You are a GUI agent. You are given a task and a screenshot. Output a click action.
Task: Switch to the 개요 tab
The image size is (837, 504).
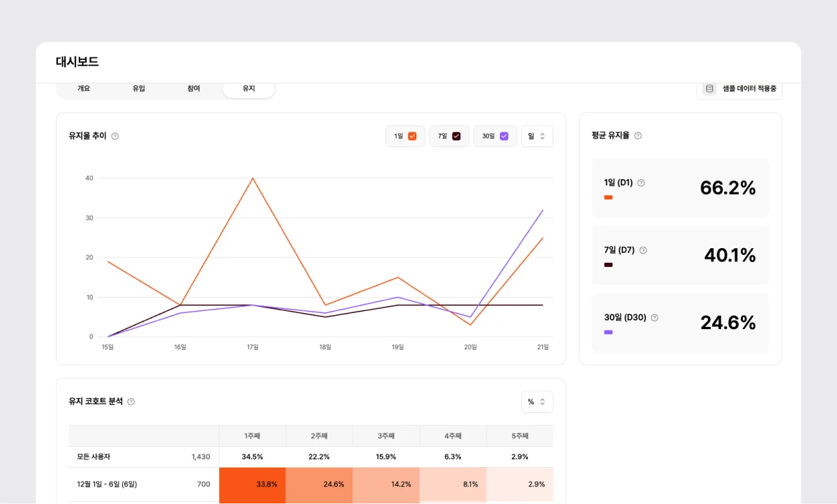[x=84, y=89]
